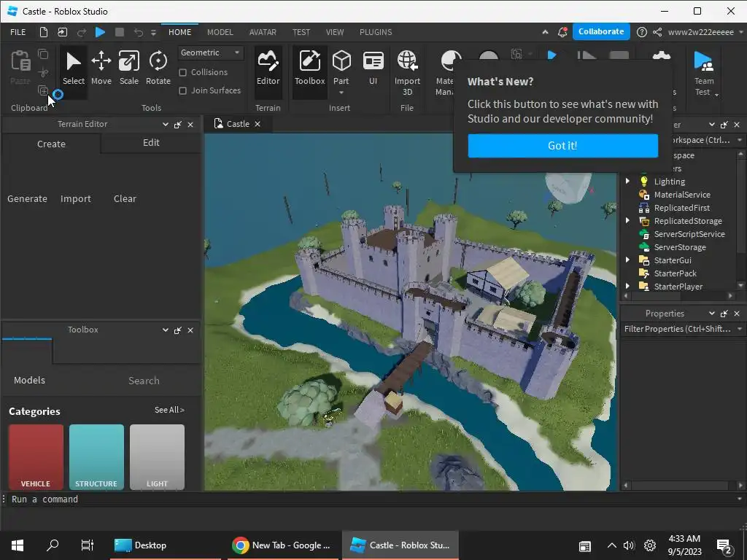This screenshot has width=747, height=560.
Task: Click the open-from-Roblox icon beside New file
Action: [63, 32]
